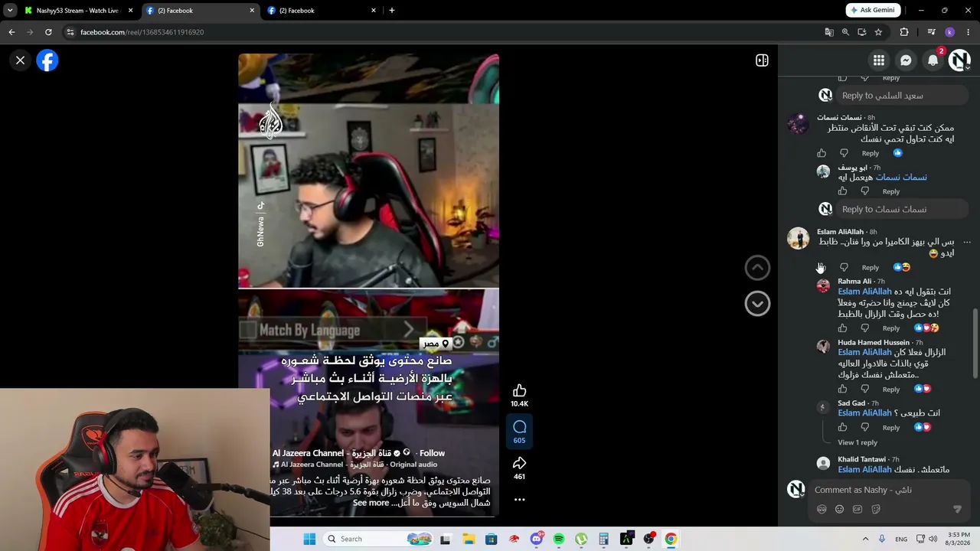Dislike Sad Gad's reply

click(x=864, y=427)
